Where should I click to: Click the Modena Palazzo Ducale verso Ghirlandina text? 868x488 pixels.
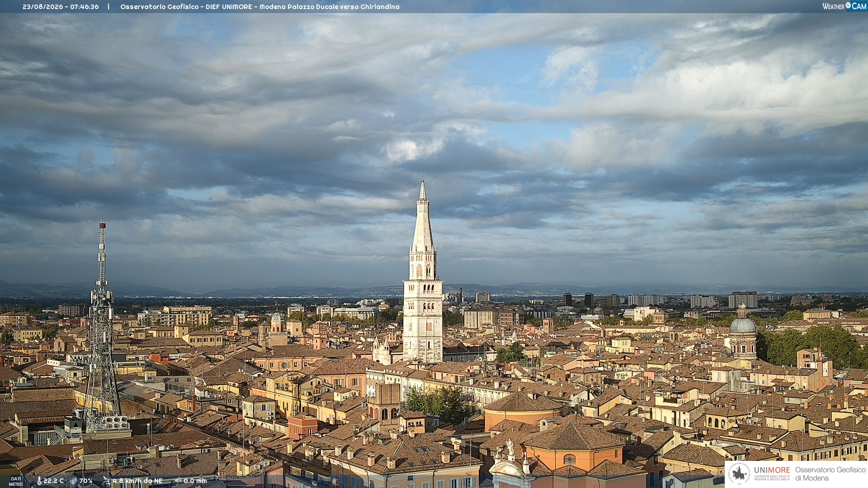pos(330,7)
